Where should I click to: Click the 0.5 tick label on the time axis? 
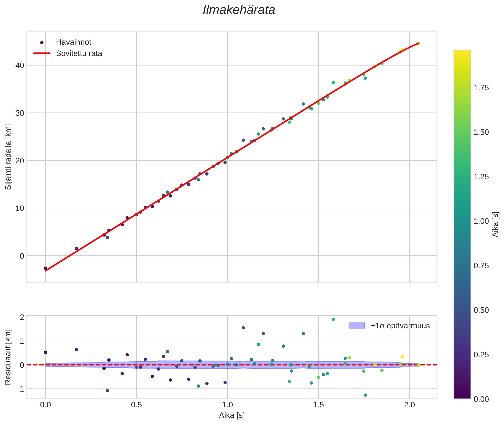coord(136,405)
